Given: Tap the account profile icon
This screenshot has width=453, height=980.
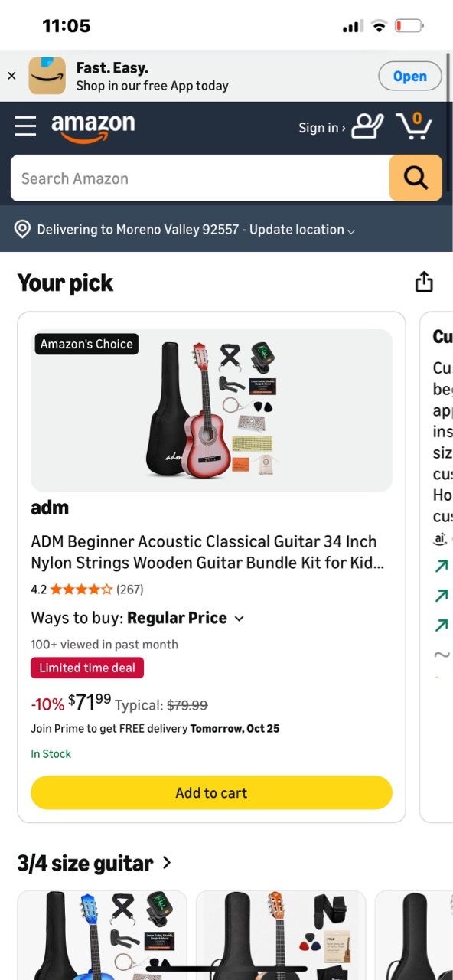Looking at the screenshot, I should click(x=367, y=126).
